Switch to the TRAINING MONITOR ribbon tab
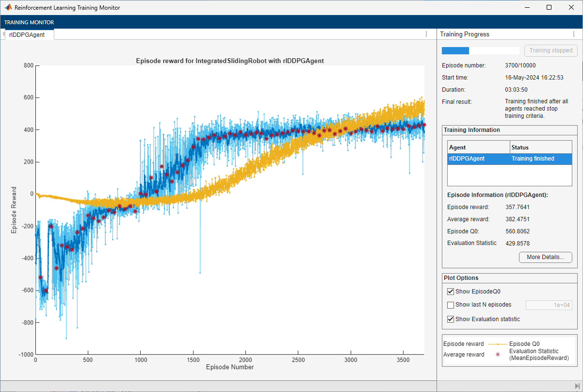The image size is (583, 392). coord(29,22)
